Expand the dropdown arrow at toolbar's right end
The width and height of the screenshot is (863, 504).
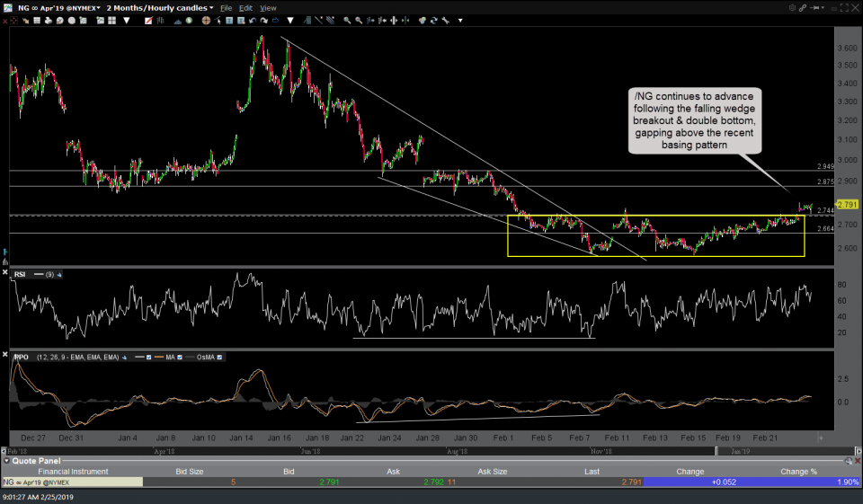pos(461,19)
